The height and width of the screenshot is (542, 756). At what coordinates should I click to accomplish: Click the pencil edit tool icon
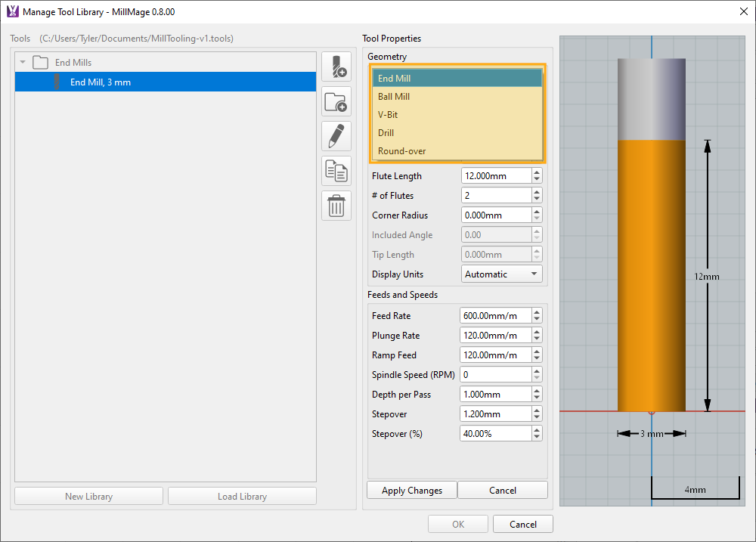(336, 136)
